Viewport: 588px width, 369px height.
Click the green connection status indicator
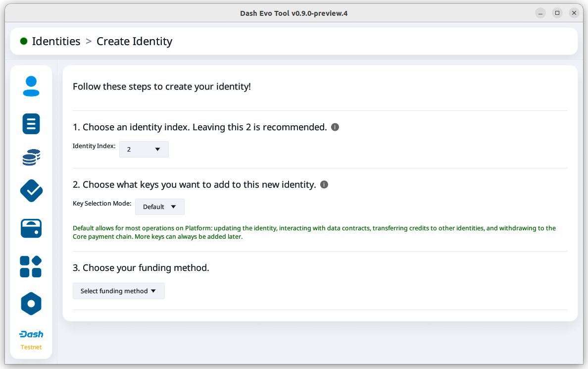click(x=24, y=42)
